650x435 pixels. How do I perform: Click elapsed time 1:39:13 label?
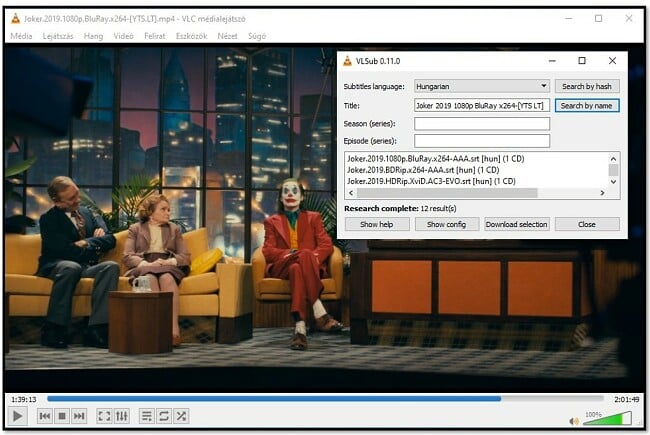click(24, 400)
